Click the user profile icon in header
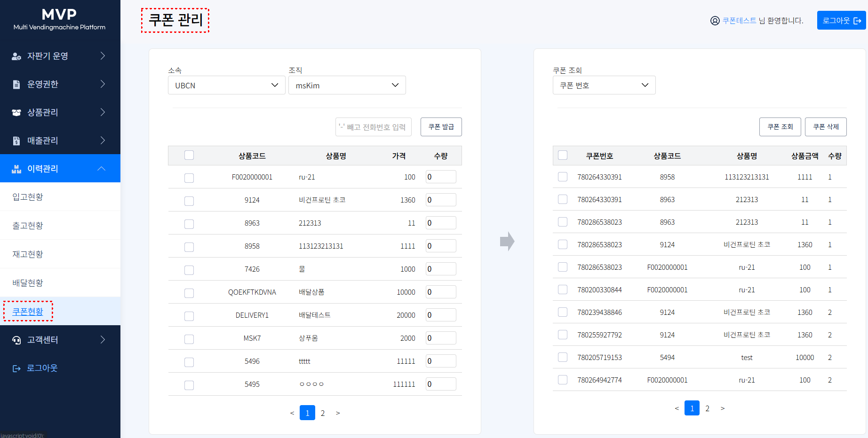Viewport: 868px width, 438px height. click(x=715, y=21)
